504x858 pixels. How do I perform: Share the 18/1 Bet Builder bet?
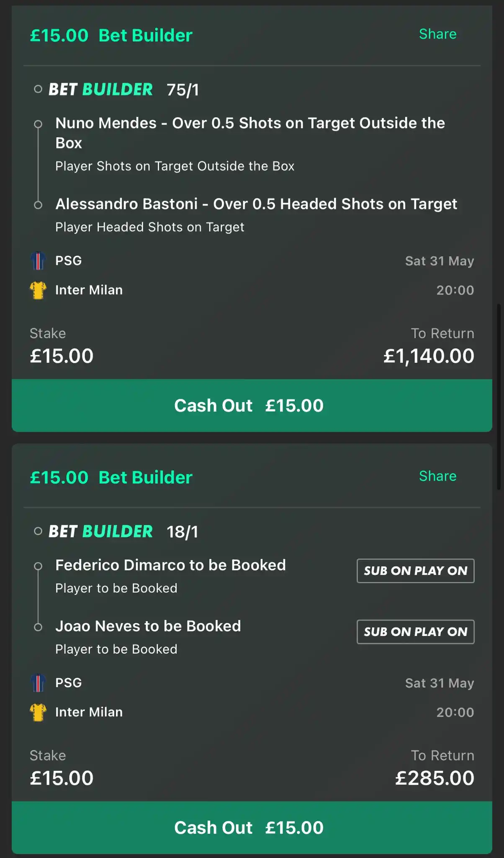point(438,476)
